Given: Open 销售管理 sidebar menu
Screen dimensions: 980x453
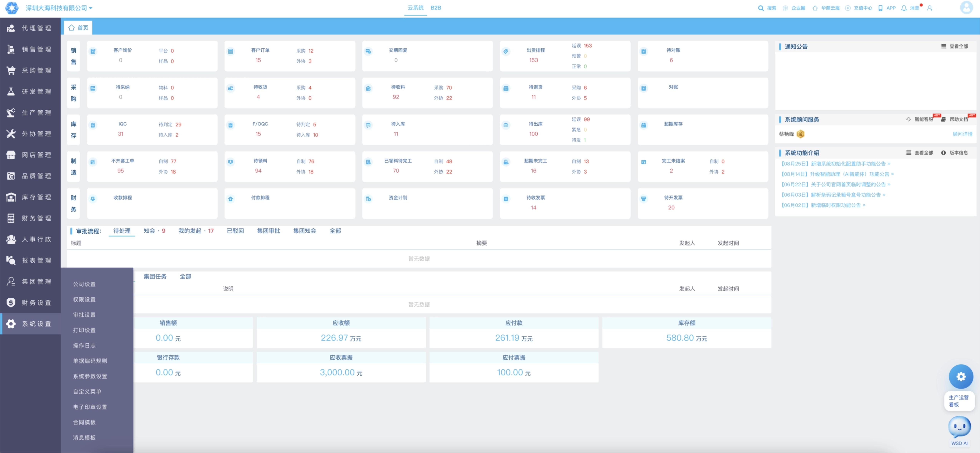Looking at the screenshot, I should [x=30, y=49].
